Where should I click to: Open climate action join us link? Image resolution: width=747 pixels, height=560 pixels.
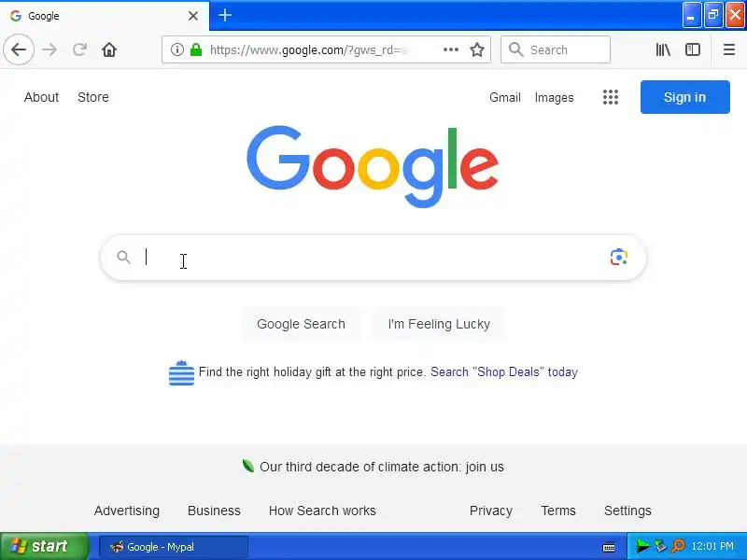(382, 467)
